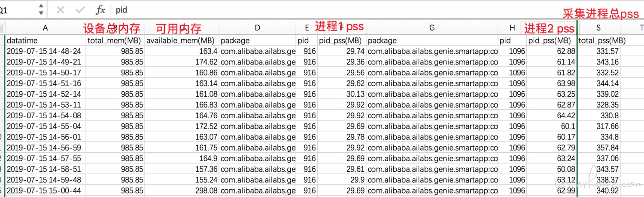
Task: Click the confirm checkmark icon in formula bar
Action: [x=80, y=10]
